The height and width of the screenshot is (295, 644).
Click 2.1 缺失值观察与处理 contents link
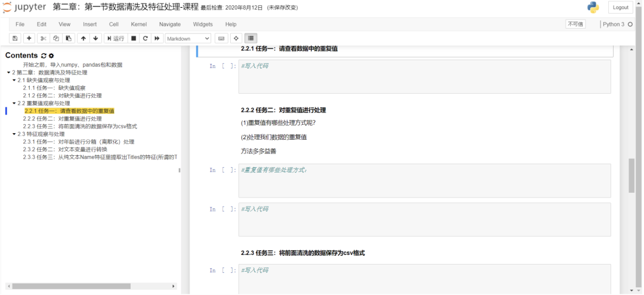point(44,80)
